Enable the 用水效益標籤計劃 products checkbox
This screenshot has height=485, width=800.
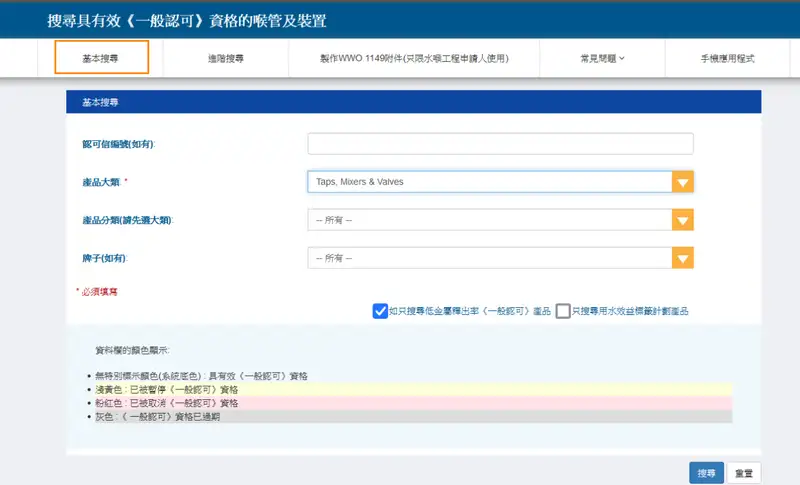(x=564, y=311)
